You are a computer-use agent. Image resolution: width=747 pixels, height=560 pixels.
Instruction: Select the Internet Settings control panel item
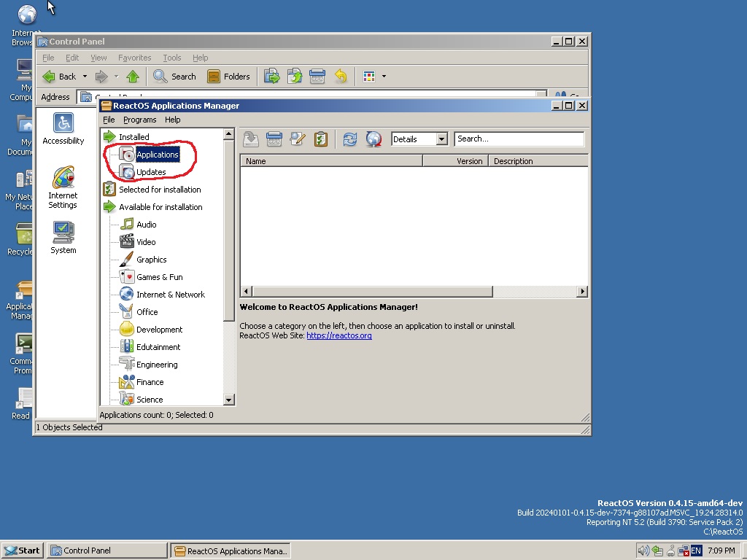63,187
